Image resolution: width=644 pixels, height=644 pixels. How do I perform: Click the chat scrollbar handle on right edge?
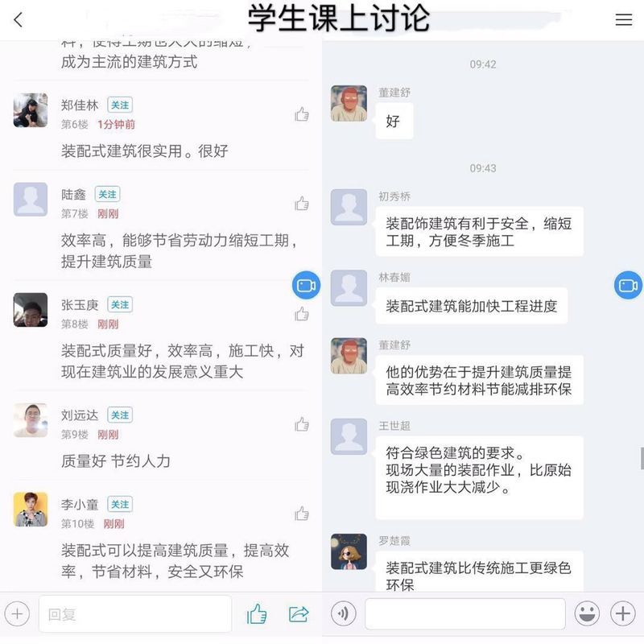click(642, 458)
